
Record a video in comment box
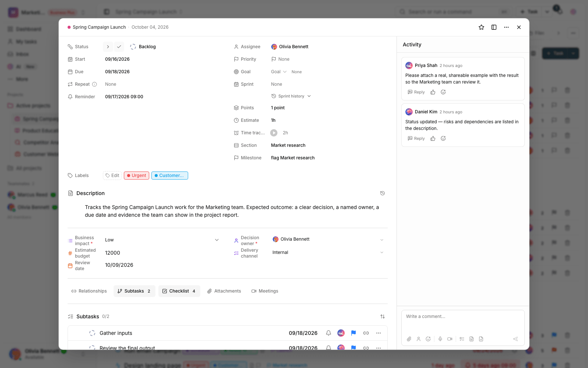point(450,339)
